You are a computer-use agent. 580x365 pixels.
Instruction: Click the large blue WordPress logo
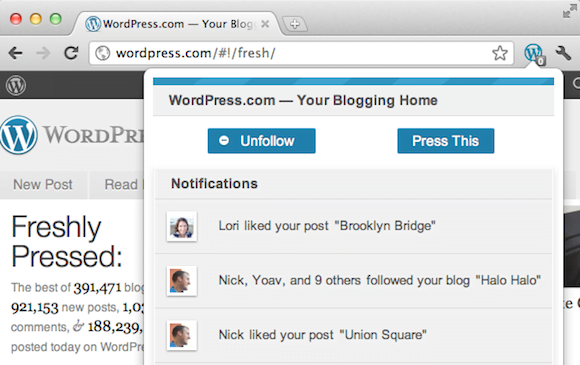click(18, 135)
